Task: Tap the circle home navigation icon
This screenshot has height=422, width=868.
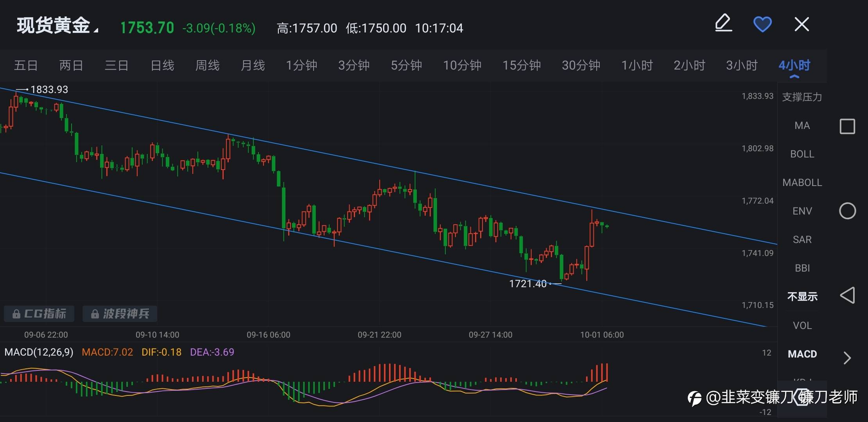Action: [847, 211]
